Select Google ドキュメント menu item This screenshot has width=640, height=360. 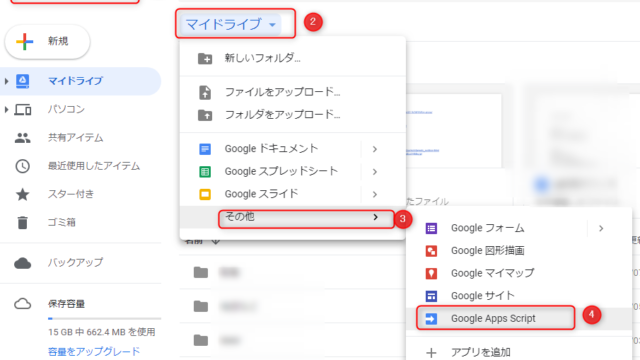293,149
